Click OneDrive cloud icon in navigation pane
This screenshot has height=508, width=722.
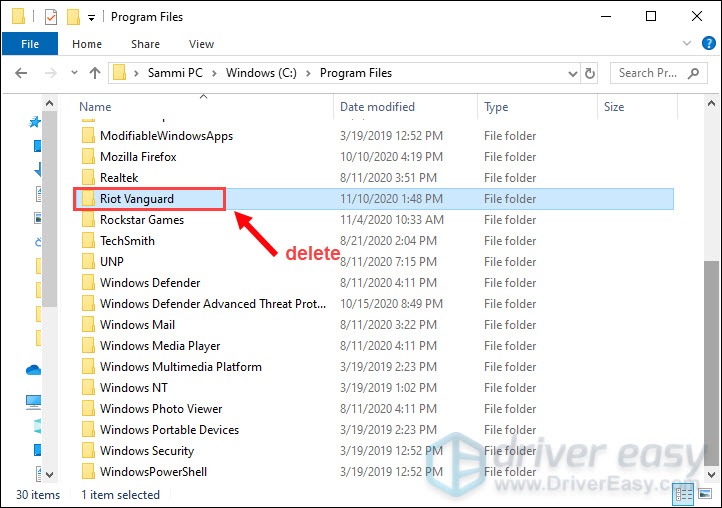(x=34, y=369)
